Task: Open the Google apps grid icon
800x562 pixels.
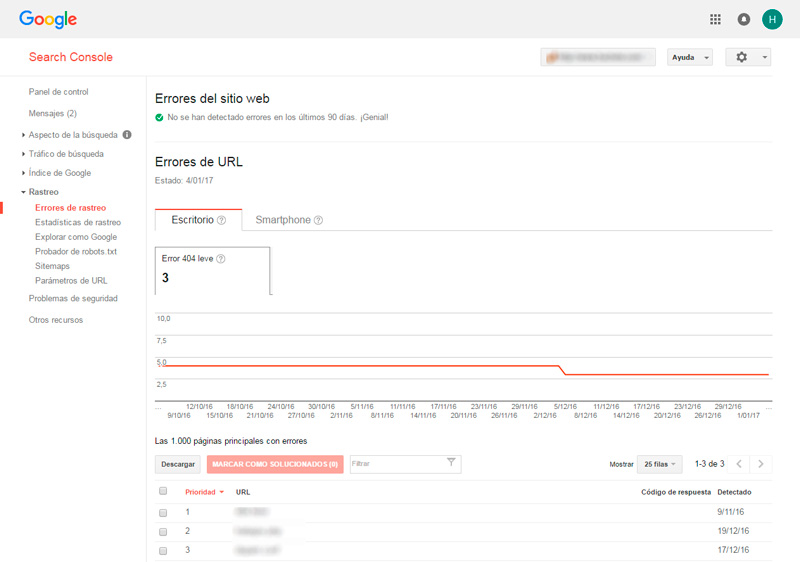Action: coord(715,19)
